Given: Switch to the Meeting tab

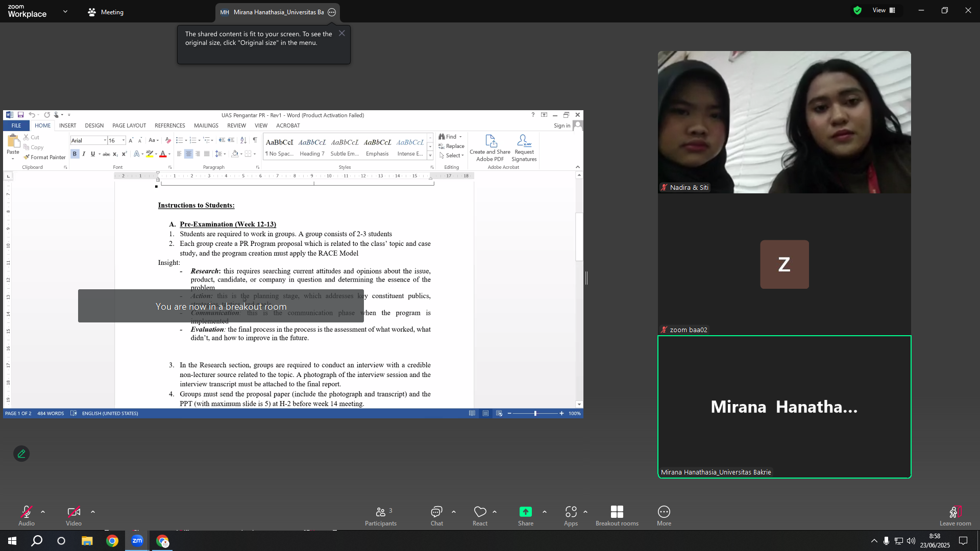Looking at the screenshot, I should [x=106, y=12].
